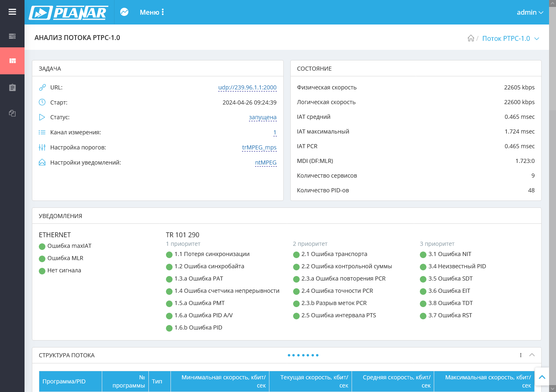The width and height of the screenshot is (556, 392).
Task: Click the chart icon next to Меню
Action: tap(124, 12)
